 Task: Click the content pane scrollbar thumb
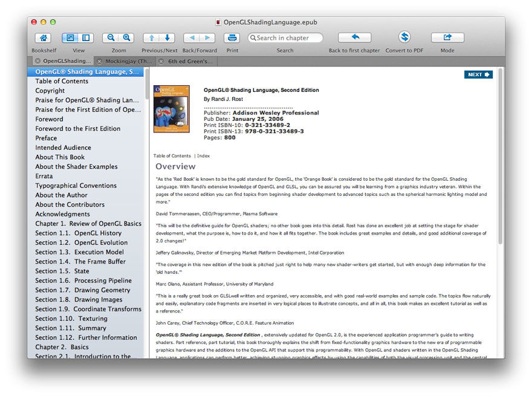point(500,156)
